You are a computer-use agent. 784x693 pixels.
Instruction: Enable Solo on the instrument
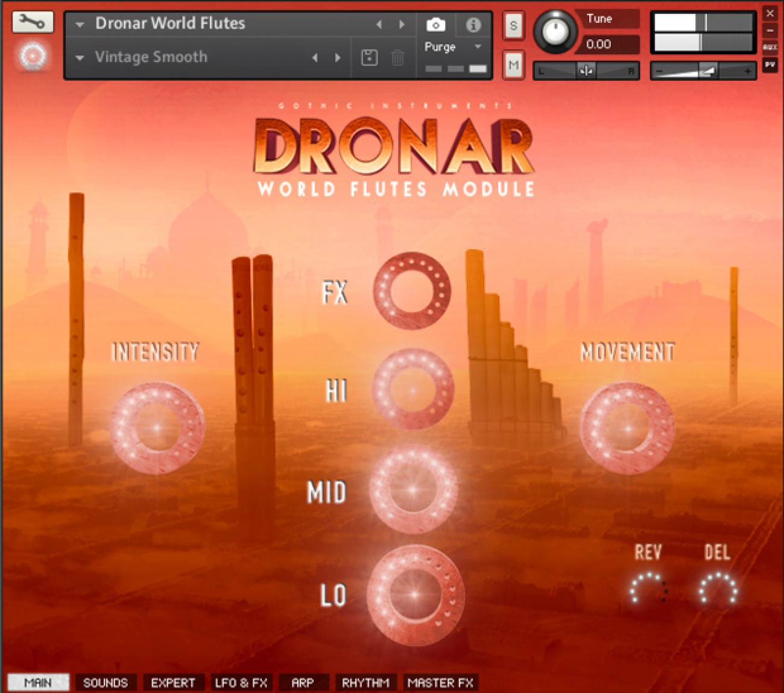click(513, 25)
